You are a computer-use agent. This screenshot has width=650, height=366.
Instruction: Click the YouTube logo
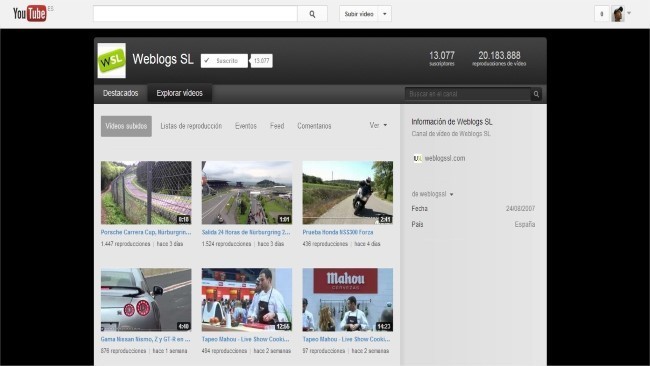click(29, 14)
